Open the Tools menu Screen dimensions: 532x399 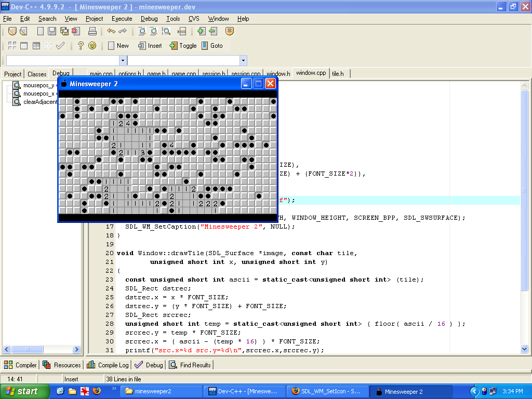173,19
